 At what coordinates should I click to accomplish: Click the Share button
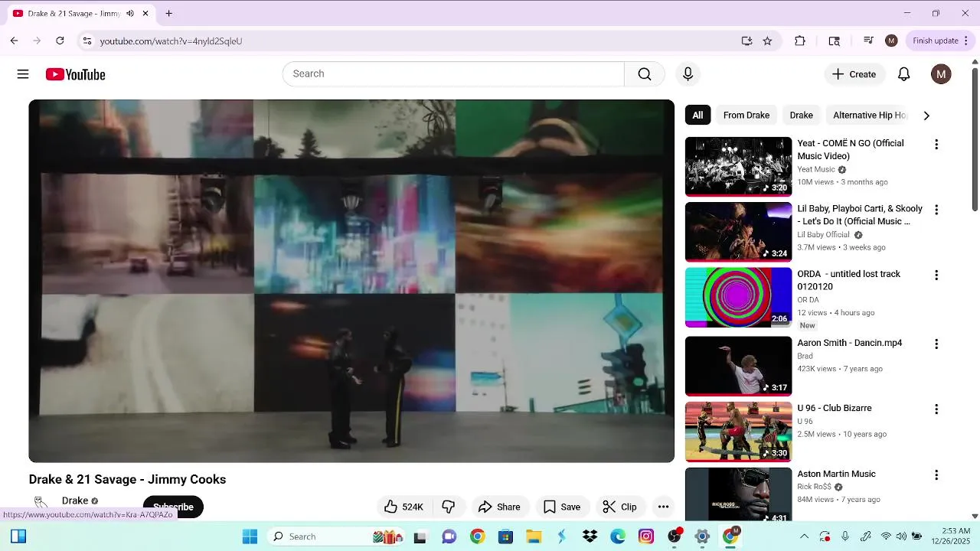(x=499, y=507)
